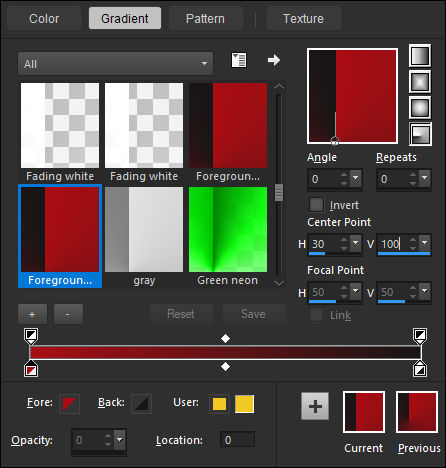Click the arrow icon next to category list
The image size is (446, 468).
coord(274,60)
